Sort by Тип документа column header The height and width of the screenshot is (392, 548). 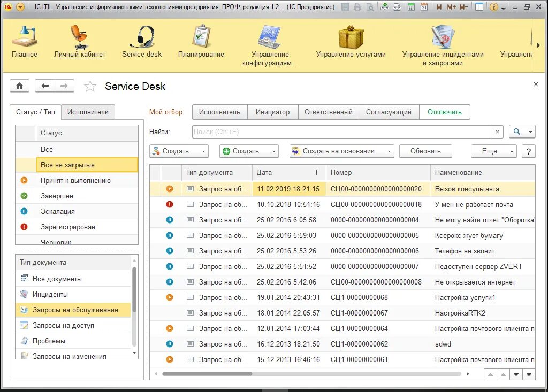(x=217, y=172)
